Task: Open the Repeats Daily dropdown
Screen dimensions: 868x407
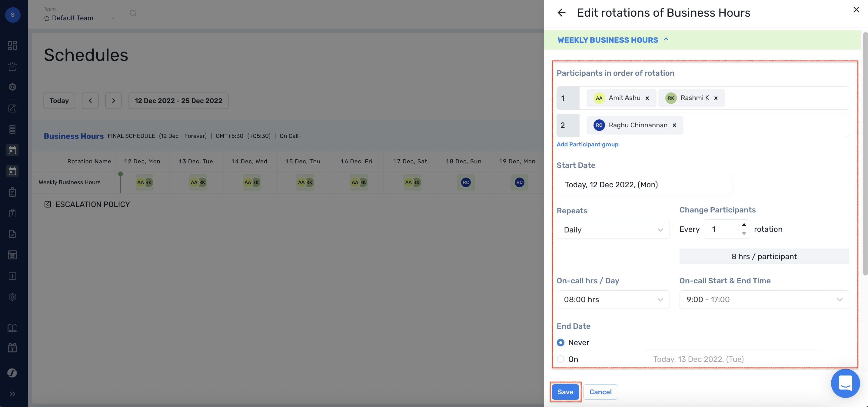Action: 613,230
